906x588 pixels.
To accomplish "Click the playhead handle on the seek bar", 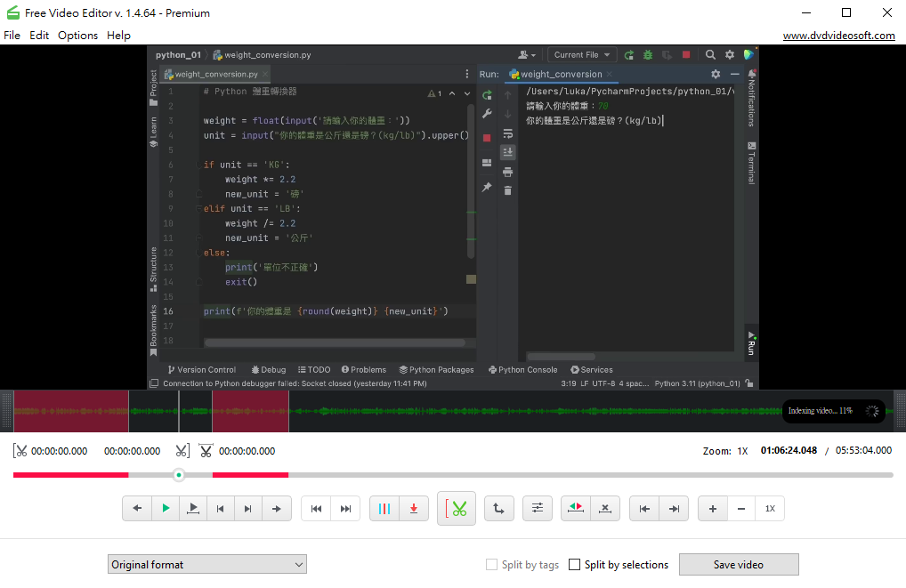I will click(179, 475).
